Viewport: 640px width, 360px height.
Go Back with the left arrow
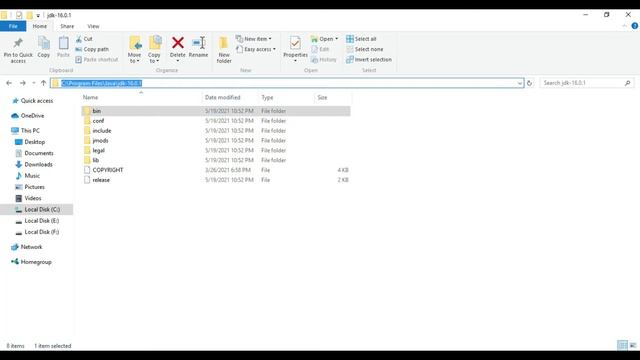(9, 83)
